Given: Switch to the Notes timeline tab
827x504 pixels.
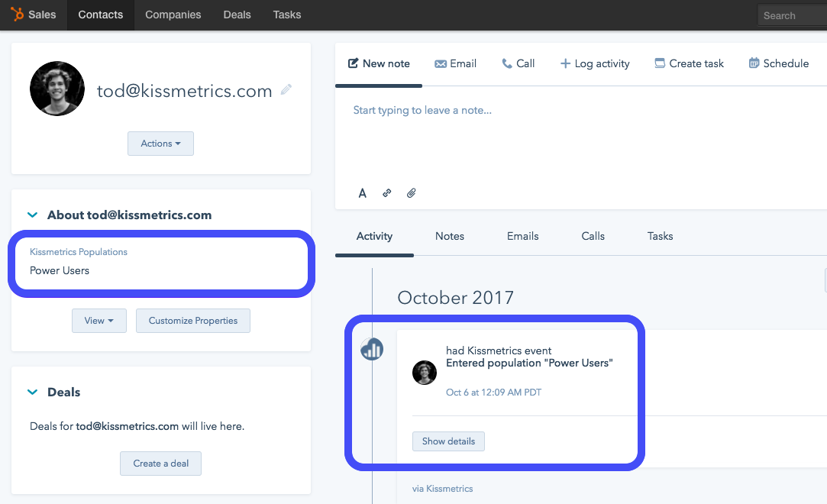Looking at the screenshot, I should tap(449, 236).
